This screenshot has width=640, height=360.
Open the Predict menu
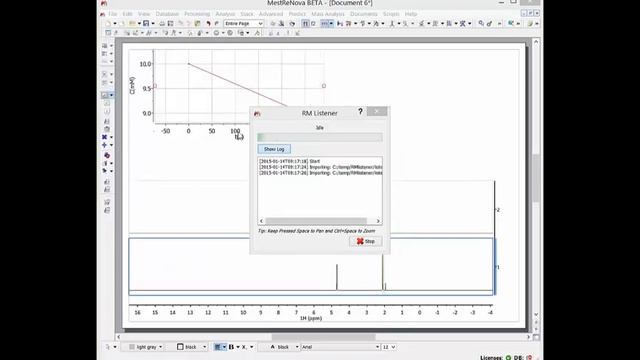click(297, 14)
